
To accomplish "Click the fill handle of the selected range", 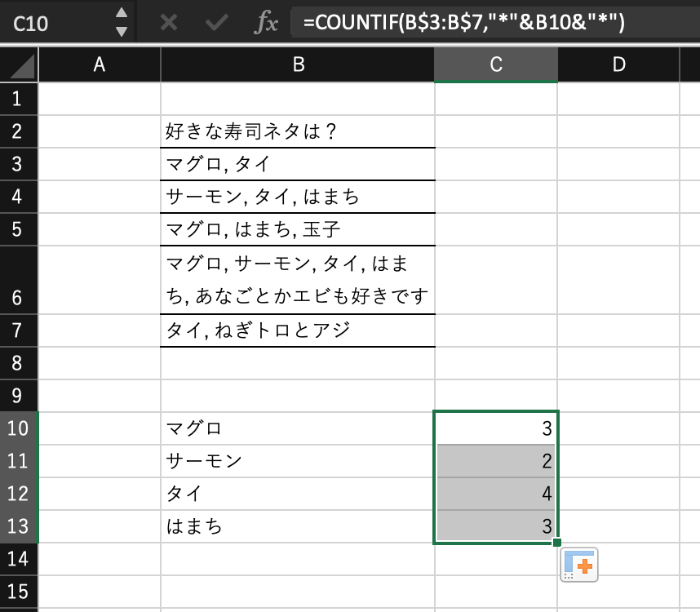I will point(556,543).
